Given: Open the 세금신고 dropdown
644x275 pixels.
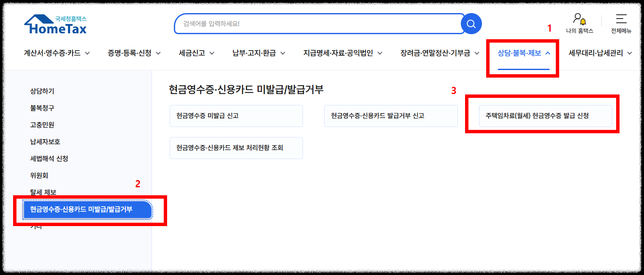Looking at the screenshot, I should pos(193,53).
